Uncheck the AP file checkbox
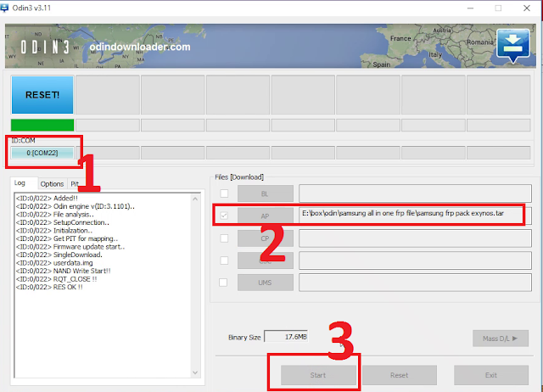This screenshot has width=543, height=392. point(224,216)
